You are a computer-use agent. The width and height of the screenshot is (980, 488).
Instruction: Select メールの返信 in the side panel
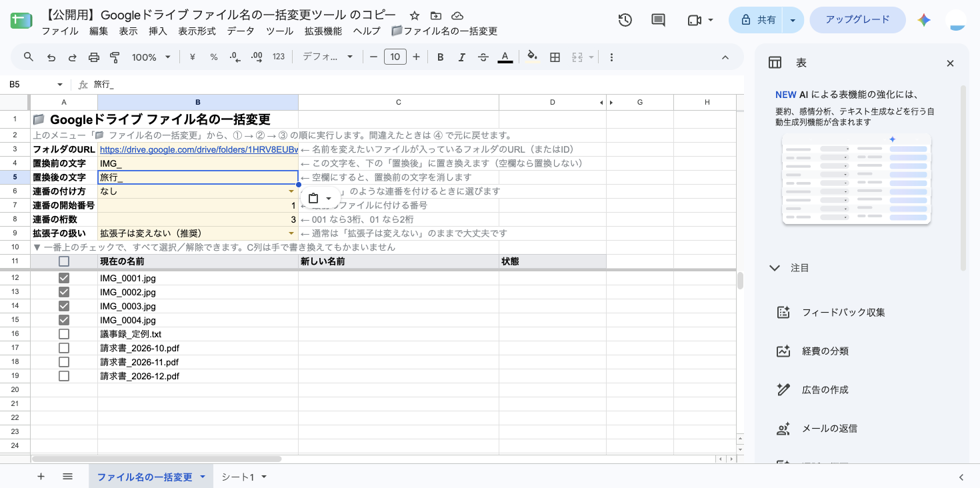(829, 428)
